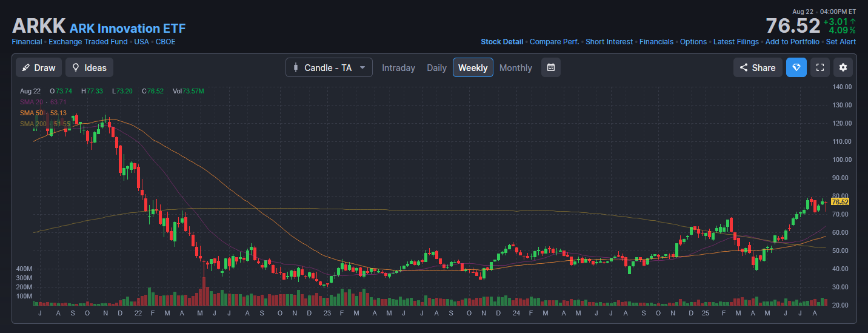
Task: Click the share arrow icon in the Share button
Action: [744, 67]
